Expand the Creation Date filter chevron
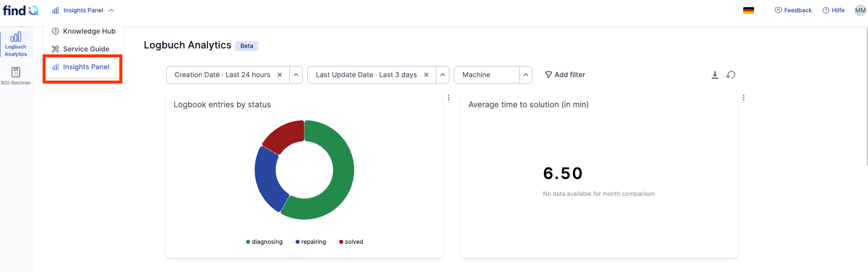 coord(296,75)
